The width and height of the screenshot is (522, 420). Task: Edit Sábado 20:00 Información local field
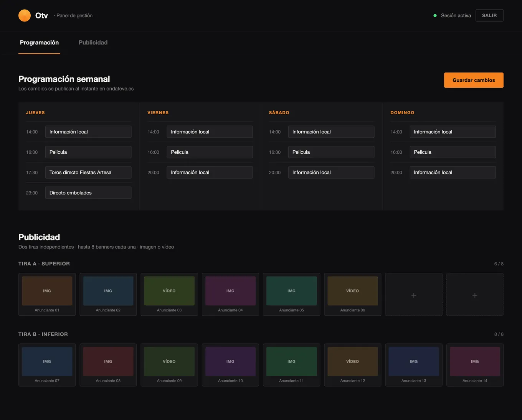tap(331, 173)
